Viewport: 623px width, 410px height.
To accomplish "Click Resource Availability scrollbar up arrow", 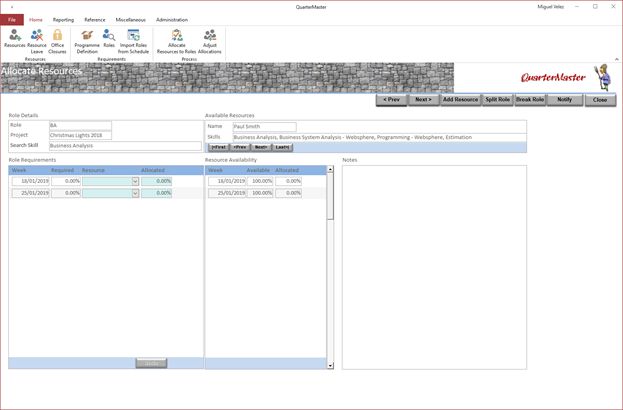I will coord(330,169).
